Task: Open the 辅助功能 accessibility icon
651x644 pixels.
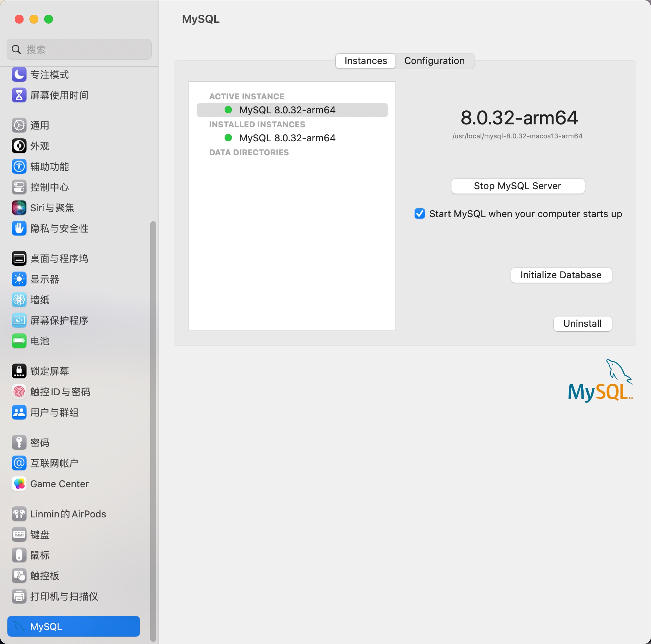Action: [x=19, y=167]
